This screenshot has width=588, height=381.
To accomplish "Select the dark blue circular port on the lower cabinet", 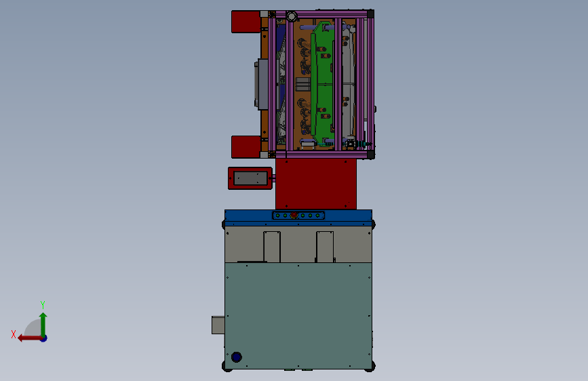I will [x=236, y=357].
